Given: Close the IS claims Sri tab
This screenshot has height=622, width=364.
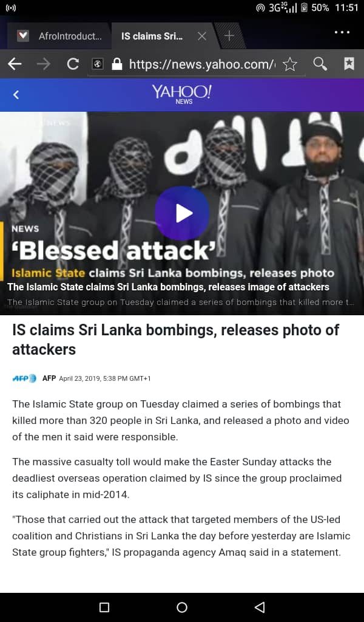Looking at the screenshot, I should pos(202,36).
